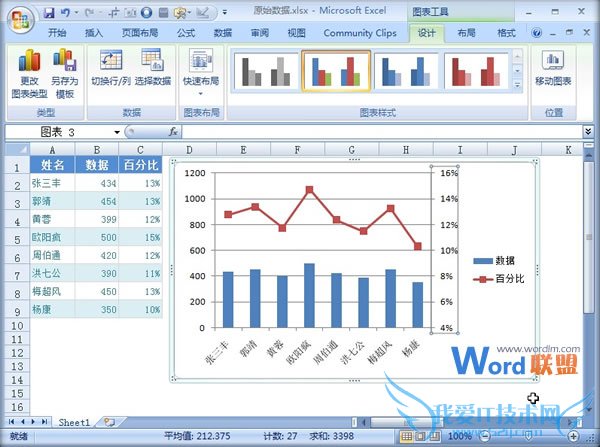
Task: Save chart as template
Action: click(65, 73)
